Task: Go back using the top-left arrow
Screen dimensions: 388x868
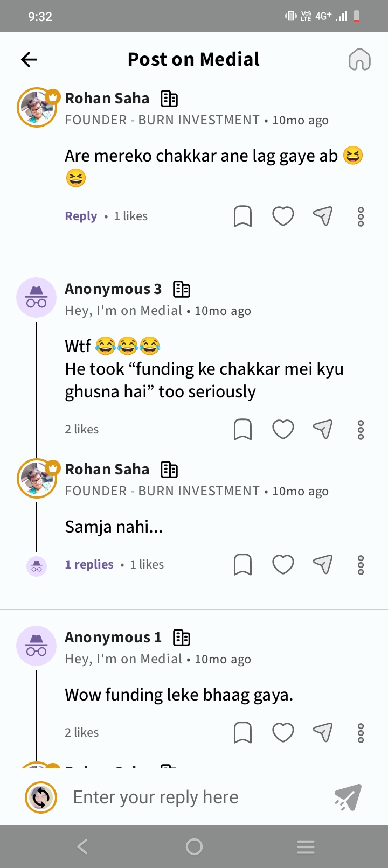Action: [29, 59]
